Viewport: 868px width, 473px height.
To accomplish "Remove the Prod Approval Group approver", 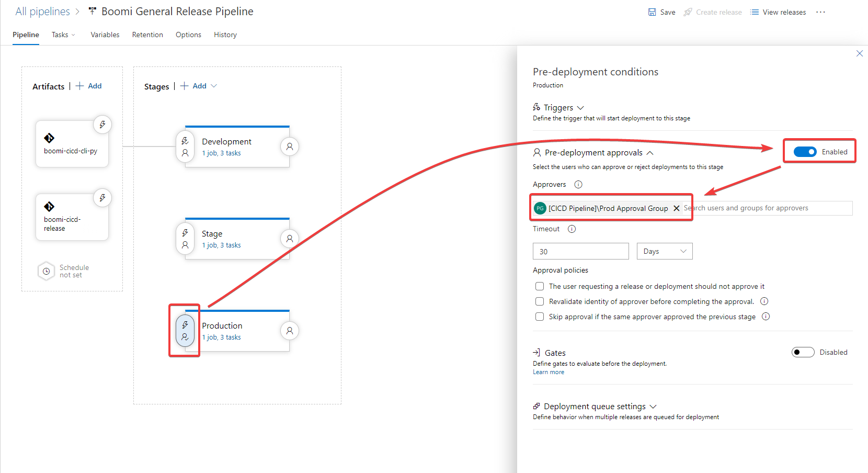I will [x=676, y=208].
